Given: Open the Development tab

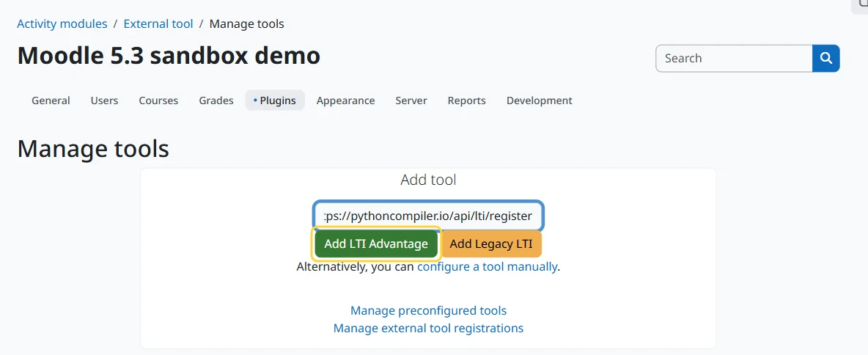Looking at the screenshot, I should tap(539, 100).
